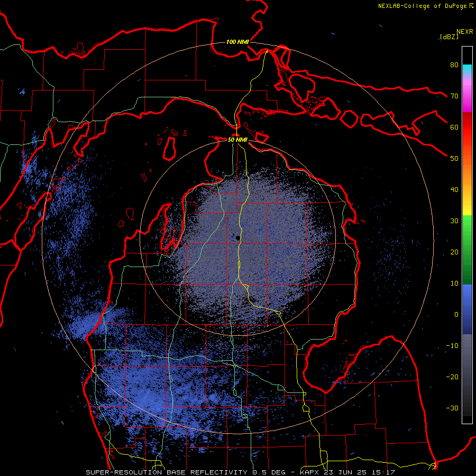Click the 70 dBZ scale value
The height and width of the screenshot is (476, 476).
[x=454, y=96]
